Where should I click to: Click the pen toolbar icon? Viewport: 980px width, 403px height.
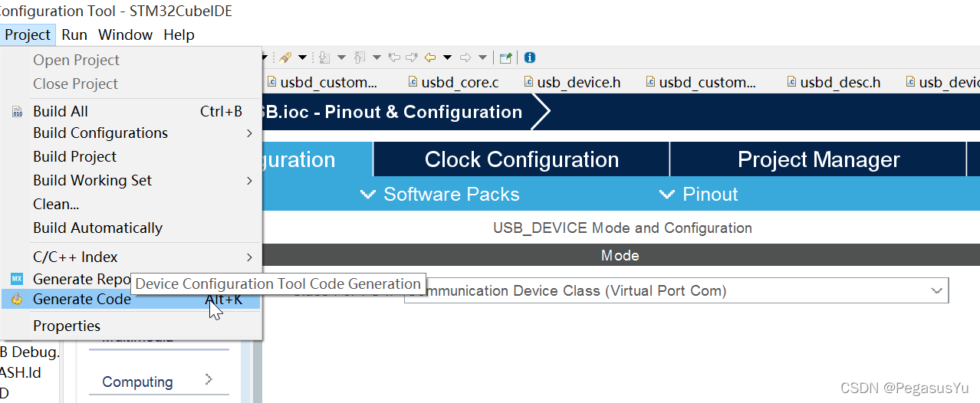coord(285,57)
